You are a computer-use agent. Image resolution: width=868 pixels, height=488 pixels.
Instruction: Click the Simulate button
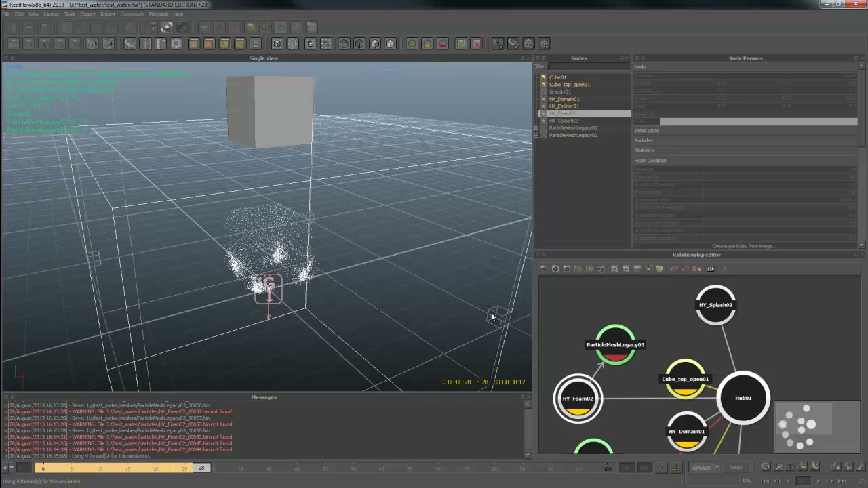click(x=702, y=467)
